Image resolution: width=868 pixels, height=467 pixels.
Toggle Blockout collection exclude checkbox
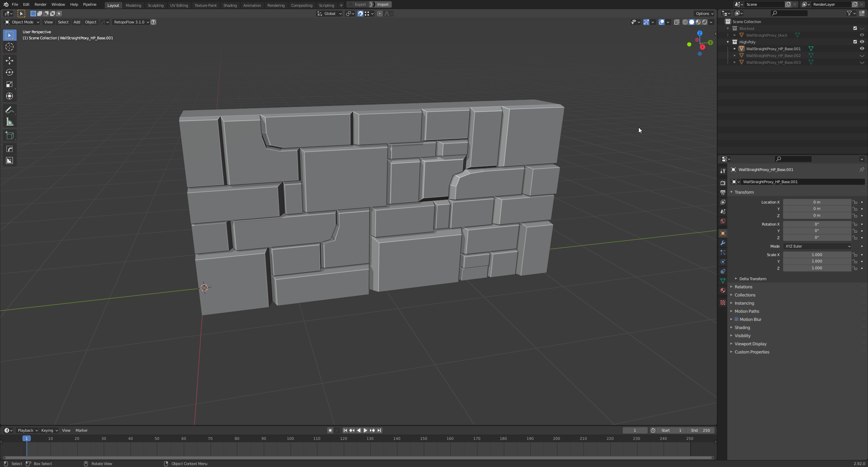pos(855,28)
